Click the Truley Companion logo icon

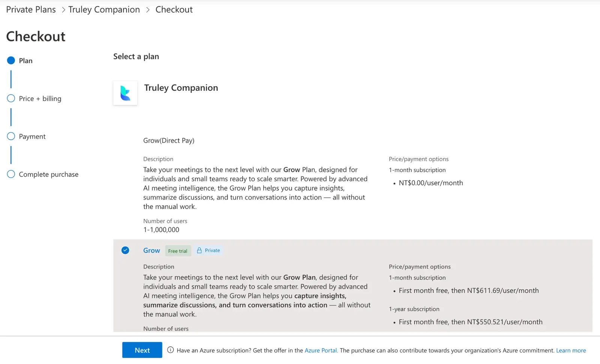tap(125, 93)
